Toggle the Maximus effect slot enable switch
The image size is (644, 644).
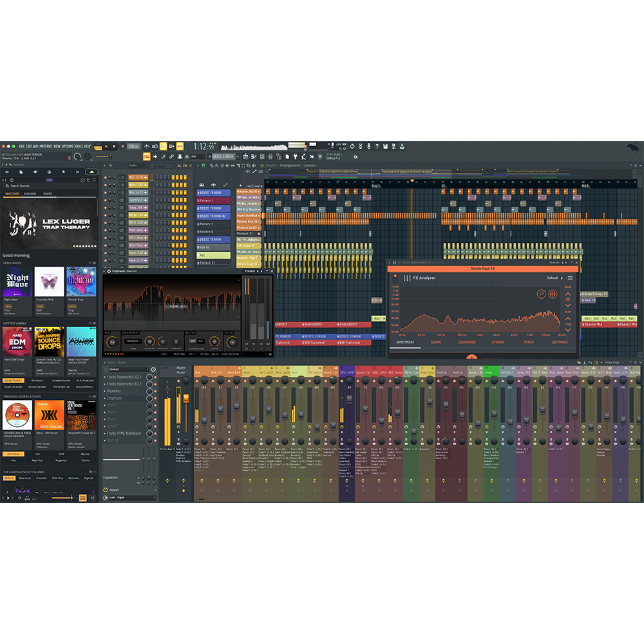150,391
